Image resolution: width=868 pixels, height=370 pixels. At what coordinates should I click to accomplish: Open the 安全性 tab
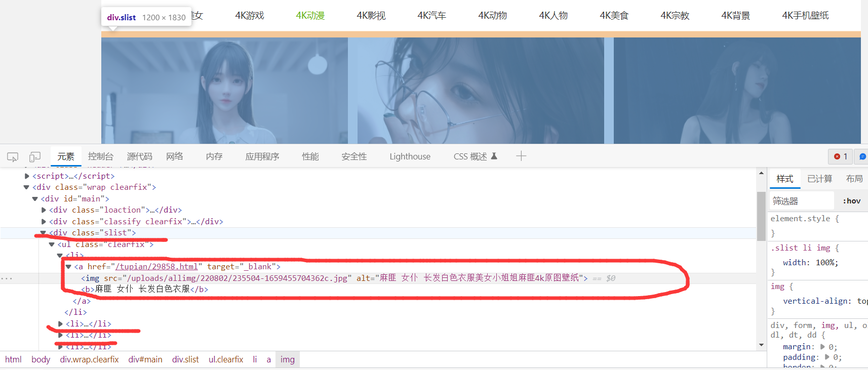pyautogui.click(x=354, y=156)
